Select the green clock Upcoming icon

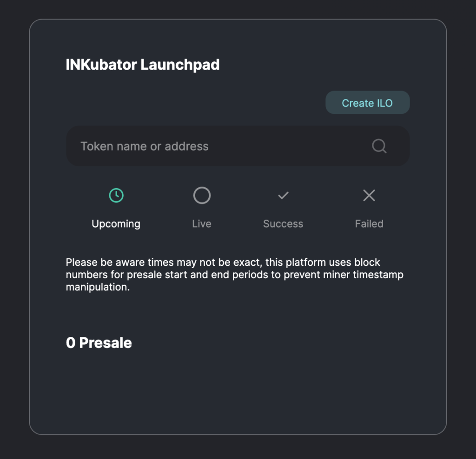pyautogui.click(x=116, y=196)
